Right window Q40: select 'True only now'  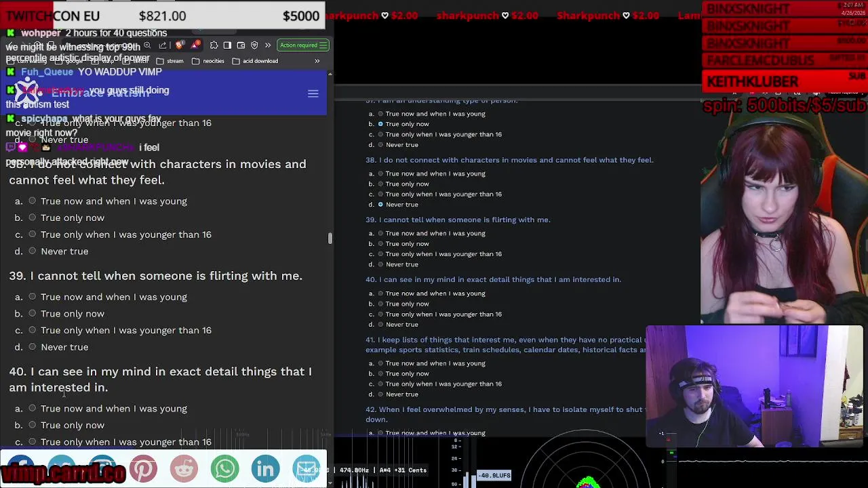(x=380, y=304)
